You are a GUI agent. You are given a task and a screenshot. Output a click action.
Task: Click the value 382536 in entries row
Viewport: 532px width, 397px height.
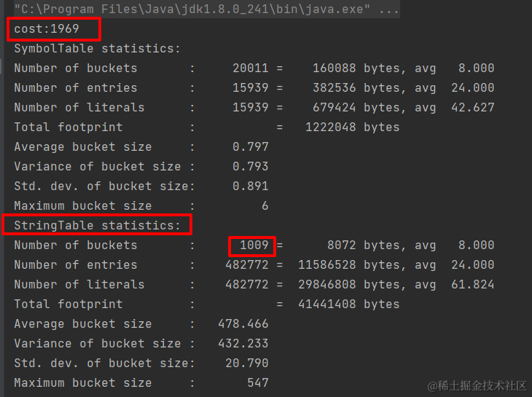pyautogui.click(x=334, y=88)
